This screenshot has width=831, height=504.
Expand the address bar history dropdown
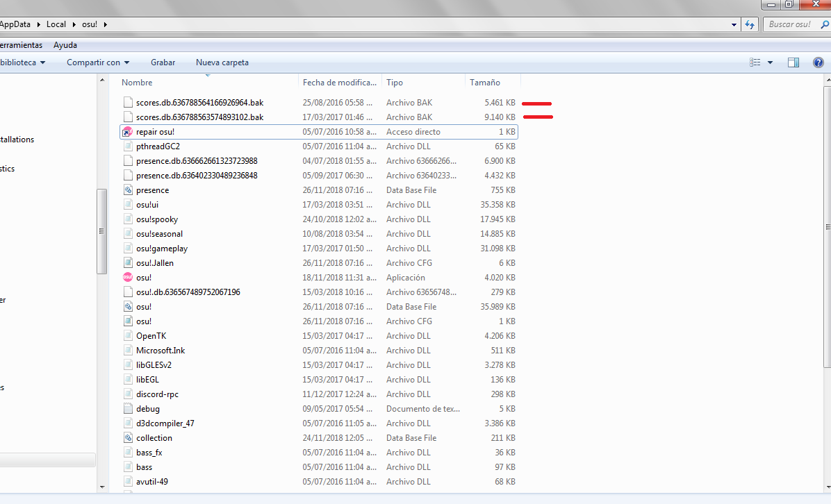[734, 24]
